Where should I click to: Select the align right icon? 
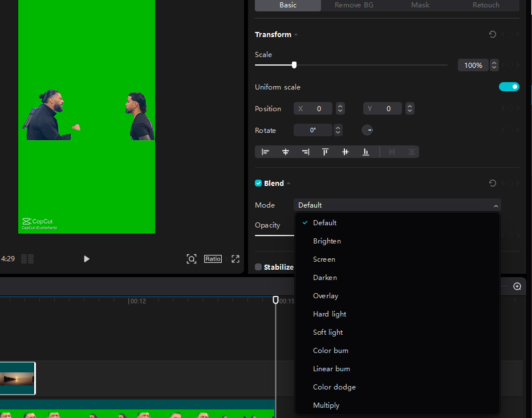(x=306, y=152)
